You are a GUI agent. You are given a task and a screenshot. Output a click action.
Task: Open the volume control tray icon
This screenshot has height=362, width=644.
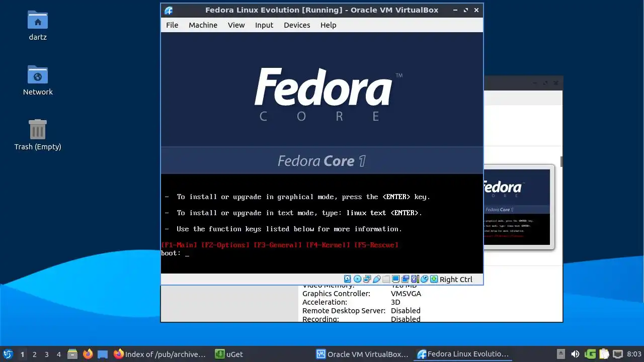[575, 354]
